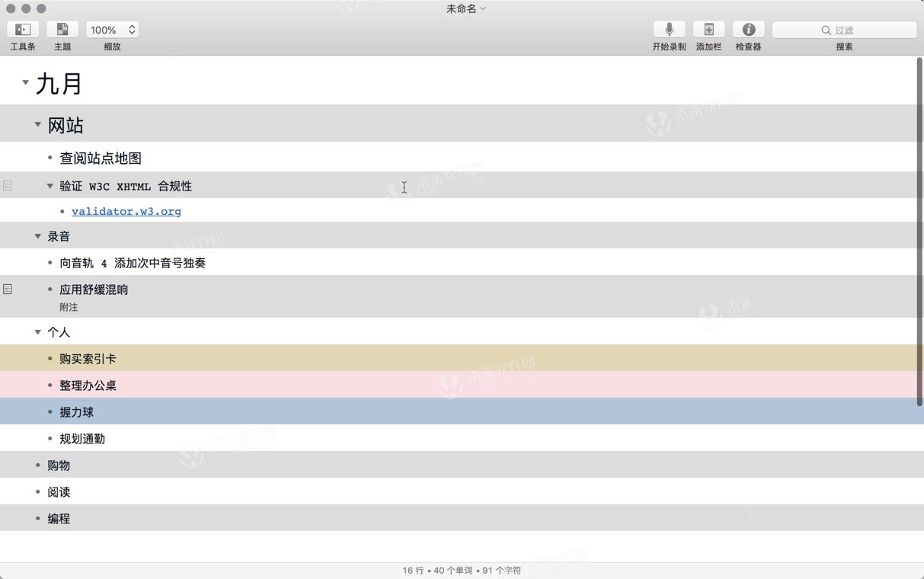The image size is (924, 579).
Task: Increase zoom with the 缩放 stepper arrows
Action: point(131,25)
